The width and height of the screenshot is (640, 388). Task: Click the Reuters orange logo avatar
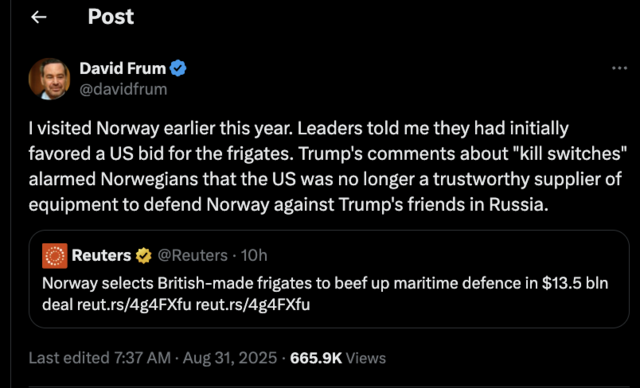pos(55,256)
